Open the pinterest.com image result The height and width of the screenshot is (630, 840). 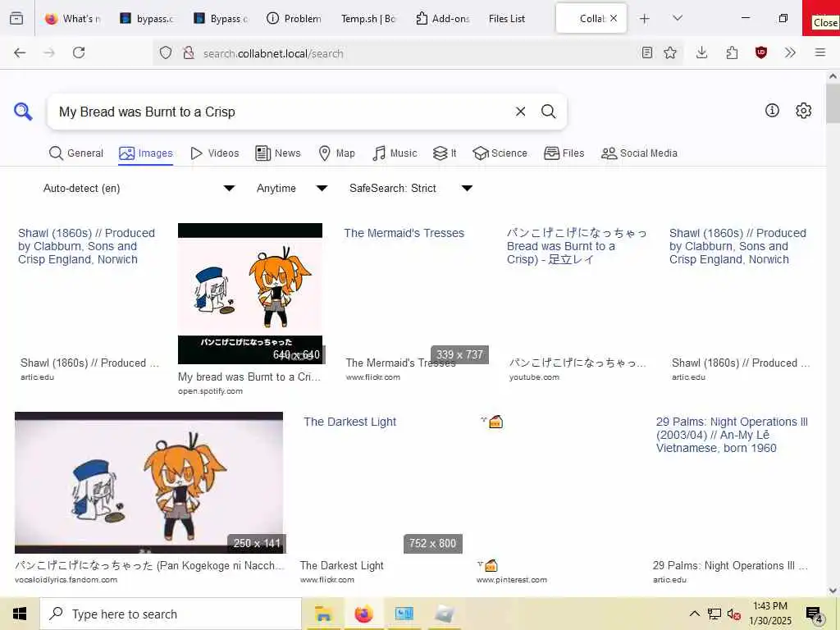tap(491, 422)
